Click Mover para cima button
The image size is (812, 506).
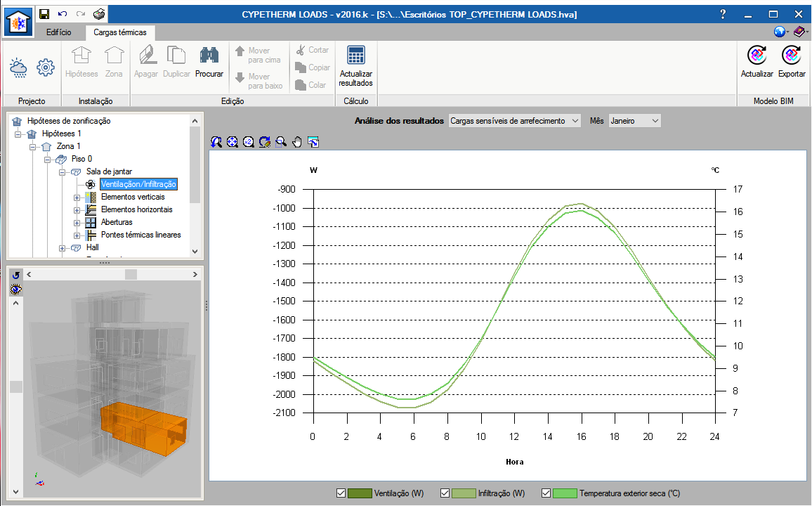coord(258,55)
